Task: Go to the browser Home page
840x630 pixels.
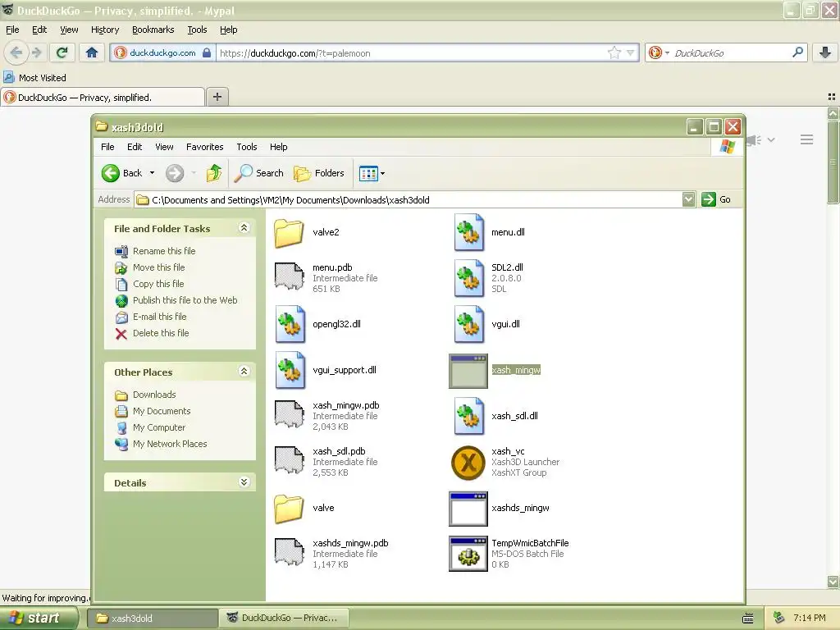Action: (x=92, y=52)
